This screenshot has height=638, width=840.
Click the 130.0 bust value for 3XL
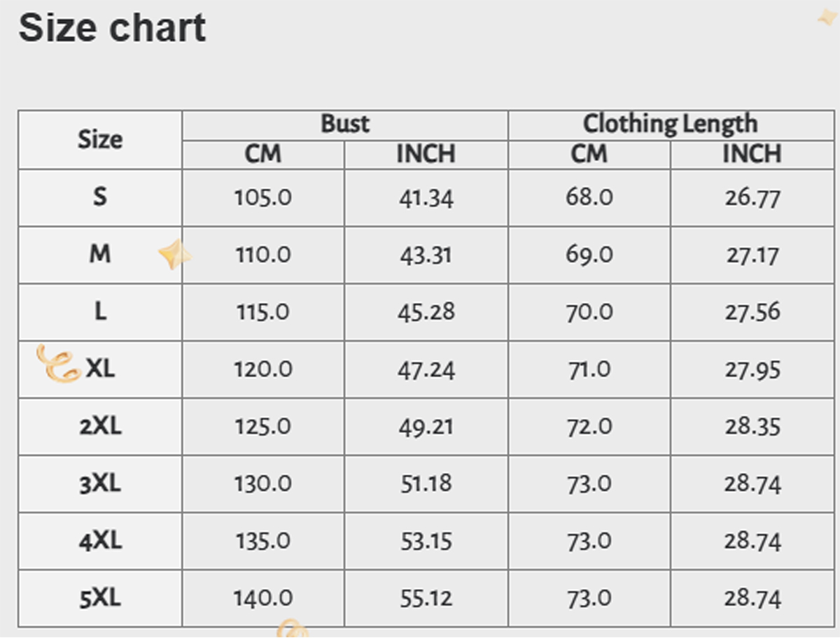(x=263, y=484)
